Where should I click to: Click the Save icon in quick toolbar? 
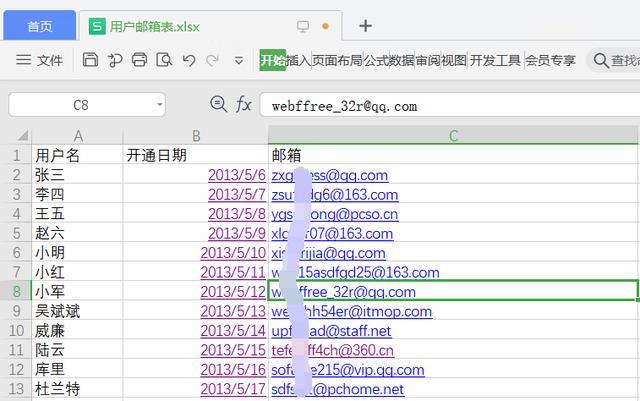pos(90,60)
